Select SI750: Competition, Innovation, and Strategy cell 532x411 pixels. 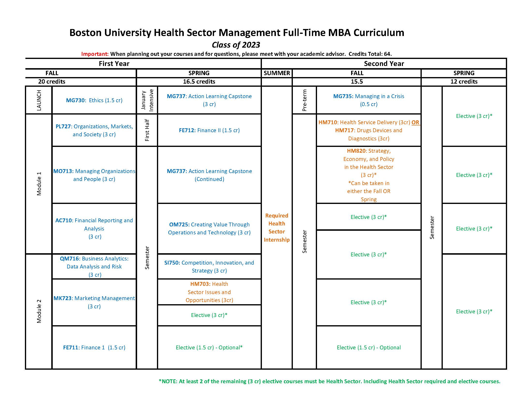coord(209,267)
